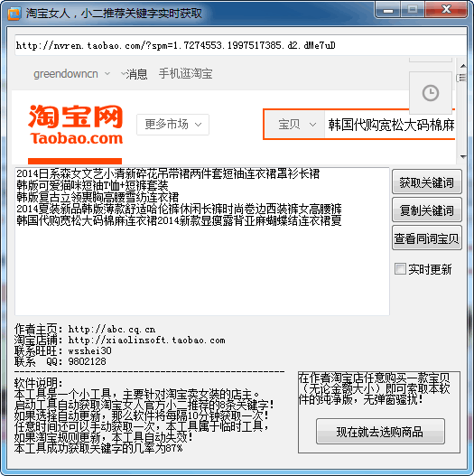
Task: Click the Taobao search input box
Action: [390, 125]
